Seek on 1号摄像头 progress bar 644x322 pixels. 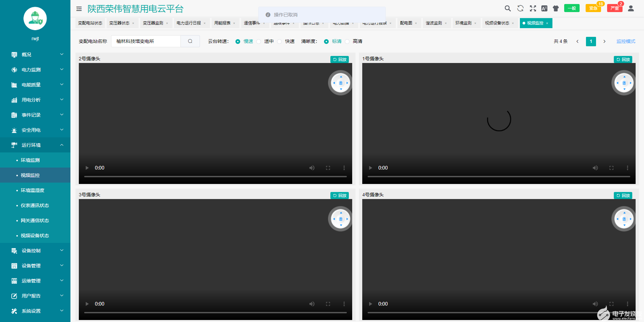pos(499,176)
